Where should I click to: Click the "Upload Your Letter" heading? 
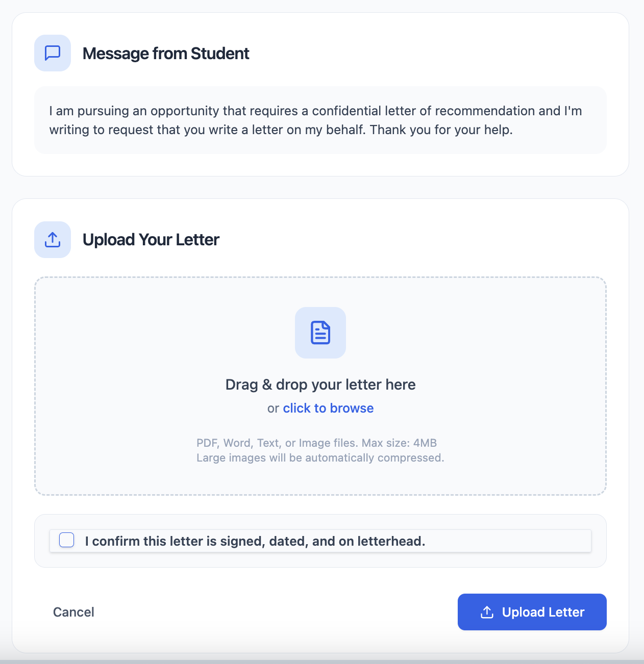click(151, 239)
